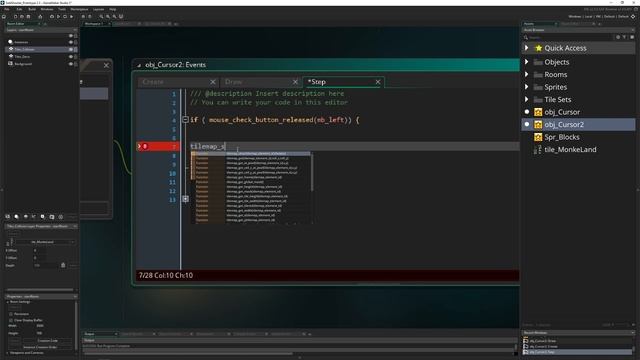Viewport: 640px width, 360px height.
Task: Click the obj_Cursor object sprite icon
Action: (538, 112)
